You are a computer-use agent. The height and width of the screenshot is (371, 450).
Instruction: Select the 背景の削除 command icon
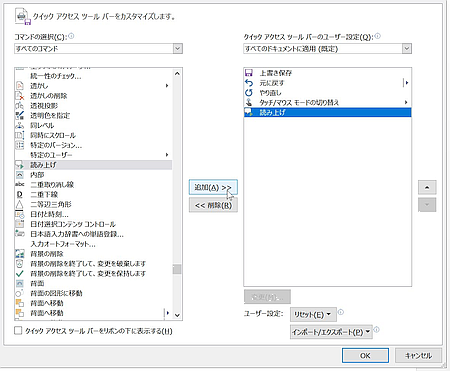click(x=20, y=254)
